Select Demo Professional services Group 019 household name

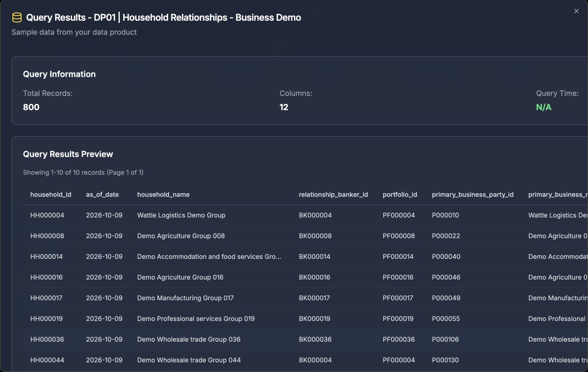196,319
